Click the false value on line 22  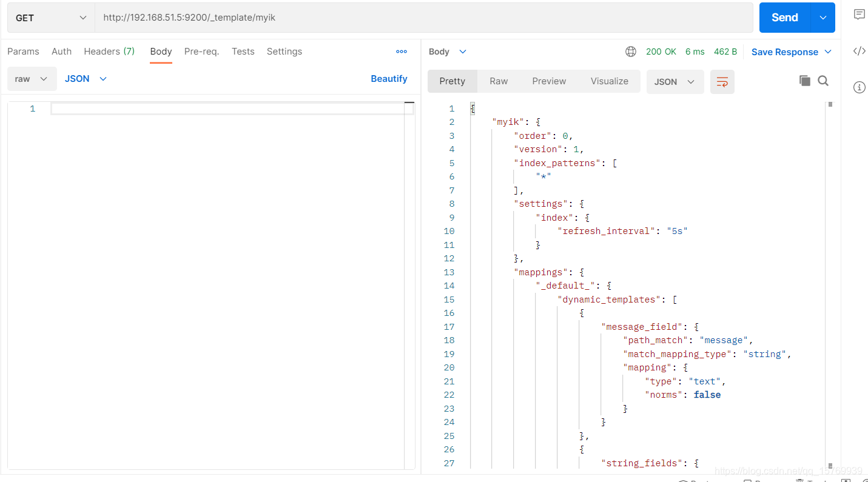click(707, 395)
